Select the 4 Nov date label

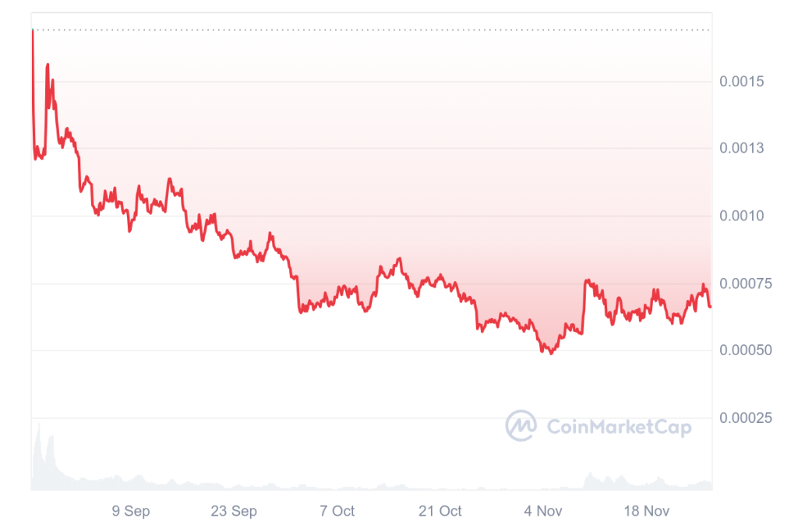[543, 511]
